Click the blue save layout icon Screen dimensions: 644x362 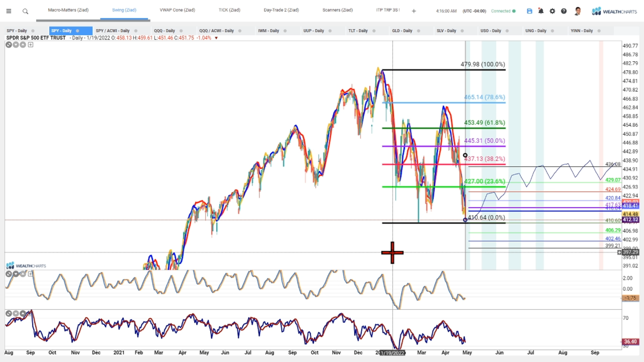[530, 11]
